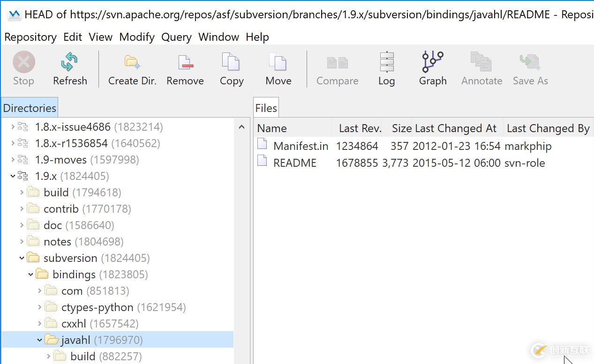
Task: Click the javahl open folder icon
Action: (x=52, y=340)
